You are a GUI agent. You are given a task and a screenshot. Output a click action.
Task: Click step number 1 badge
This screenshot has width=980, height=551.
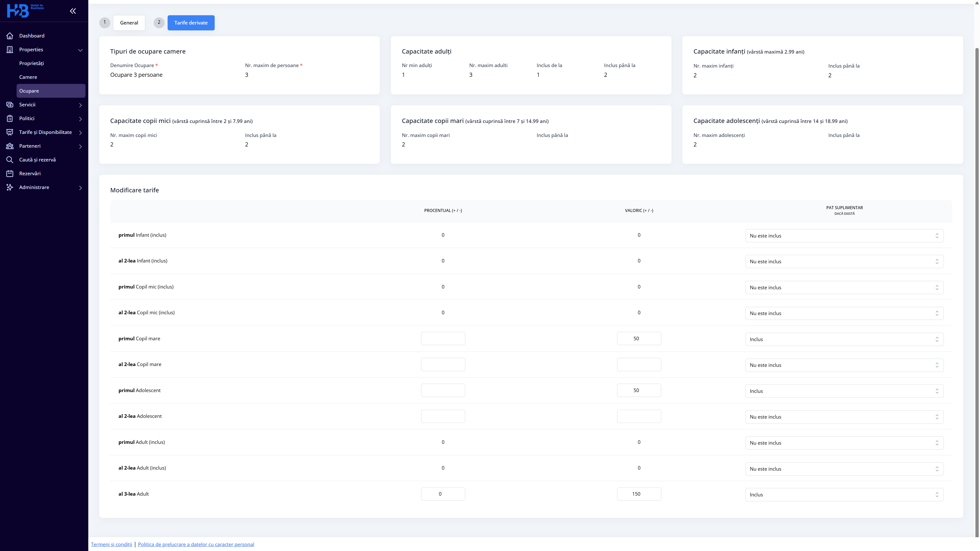coord(105,22)
